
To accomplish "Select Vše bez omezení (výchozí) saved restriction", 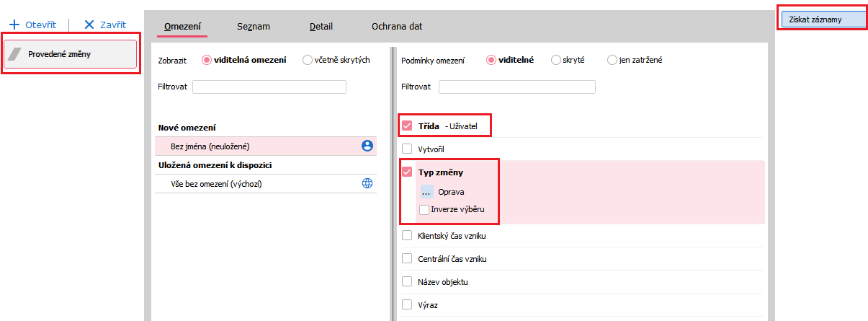I will [216, 184].
